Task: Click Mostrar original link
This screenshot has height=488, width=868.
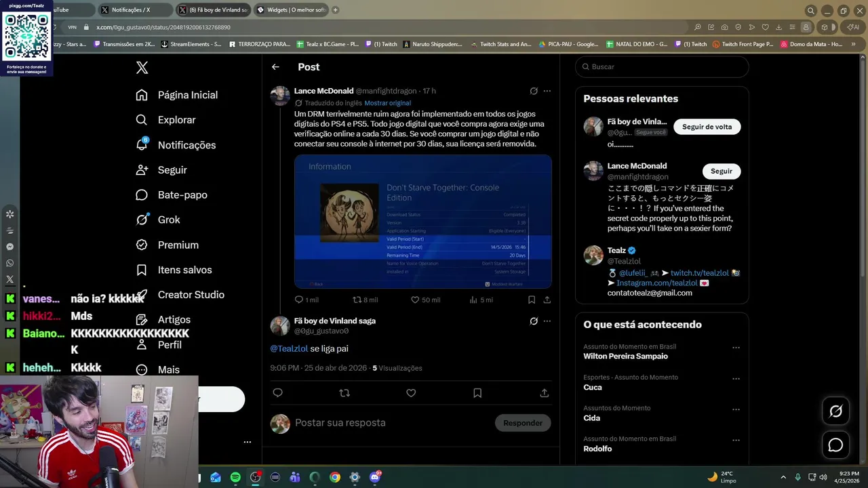Action: click(388, 103)
